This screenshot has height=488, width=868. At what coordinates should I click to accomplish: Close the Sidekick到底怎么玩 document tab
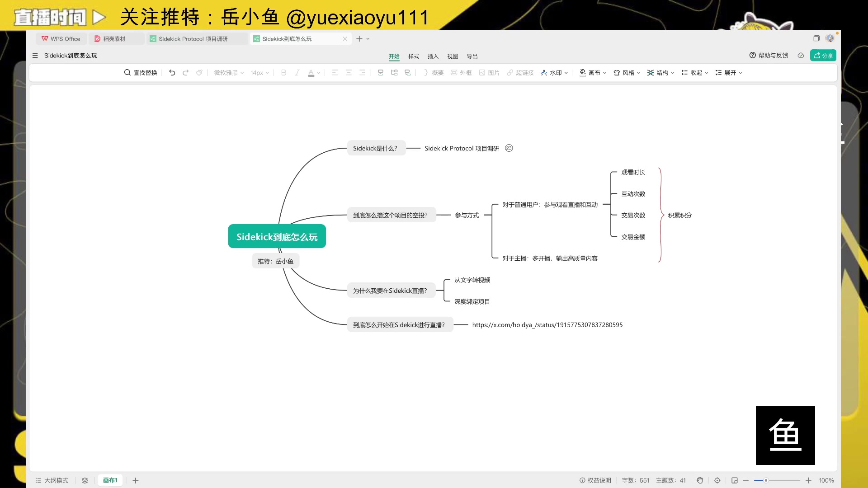pos(345,39)
